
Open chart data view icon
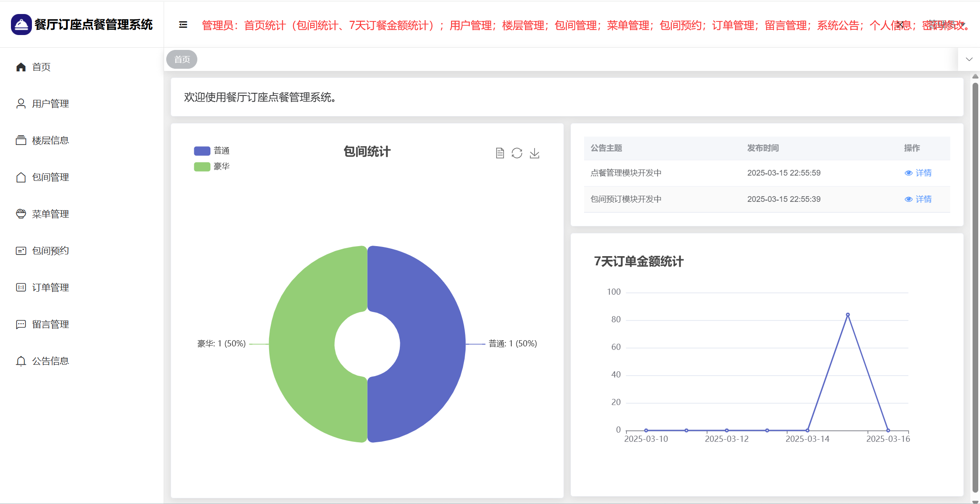pyautogui.click(x=500, y=153)
